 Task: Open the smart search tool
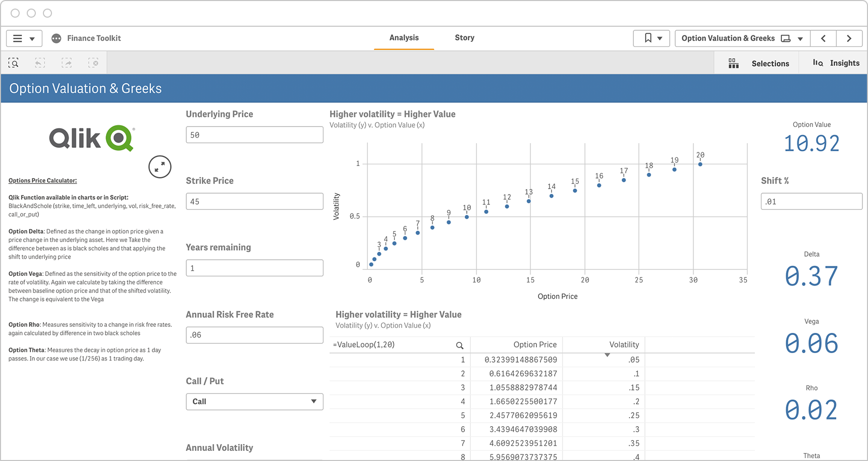pyautogui.click(x=14, y=63)
